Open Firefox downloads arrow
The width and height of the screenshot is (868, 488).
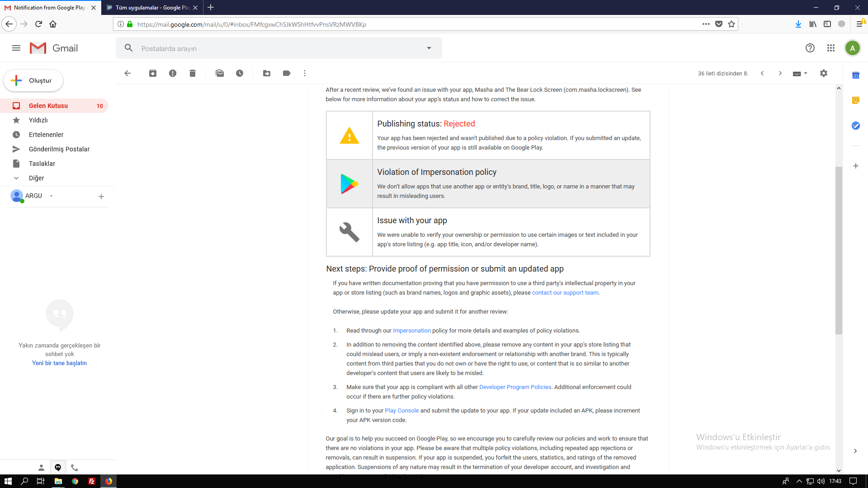(x=798, y=24)
